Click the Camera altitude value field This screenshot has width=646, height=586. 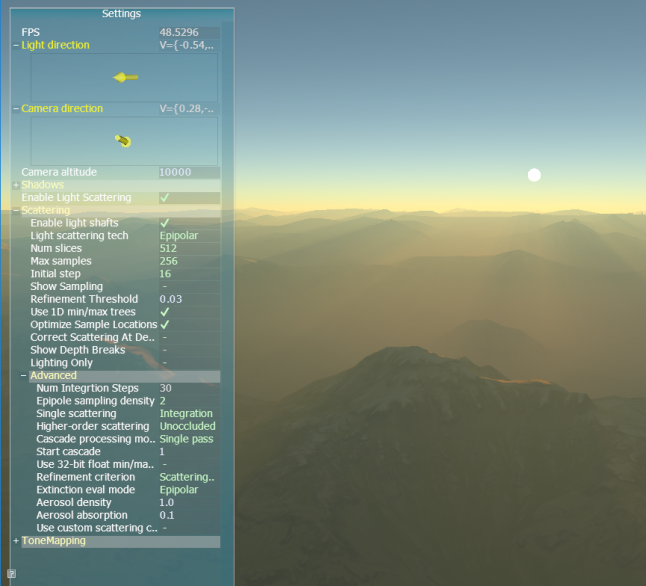pos(188,172)
